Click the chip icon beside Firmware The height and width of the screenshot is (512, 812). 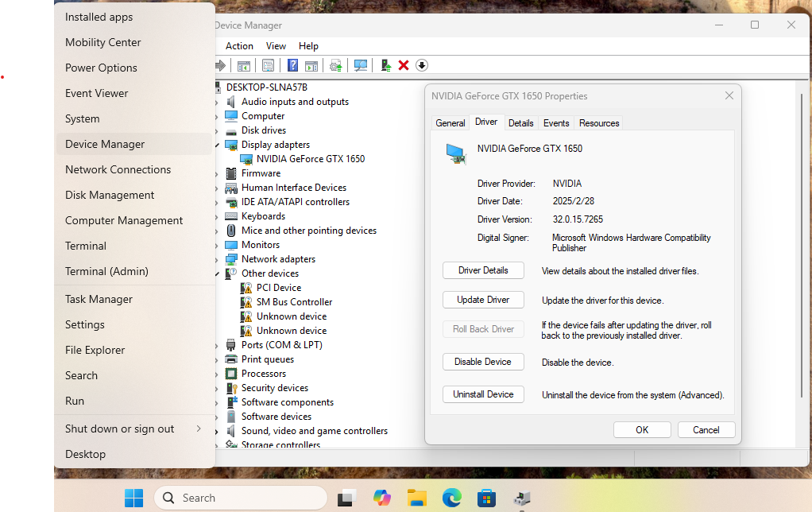tap(231, 173)
